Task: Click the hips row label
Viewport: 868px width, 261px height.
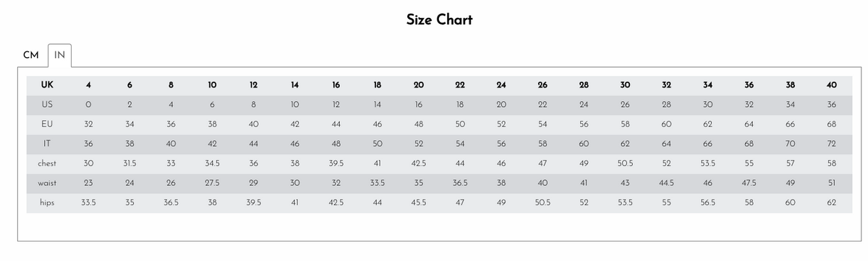Action: [x=47, y=202]
